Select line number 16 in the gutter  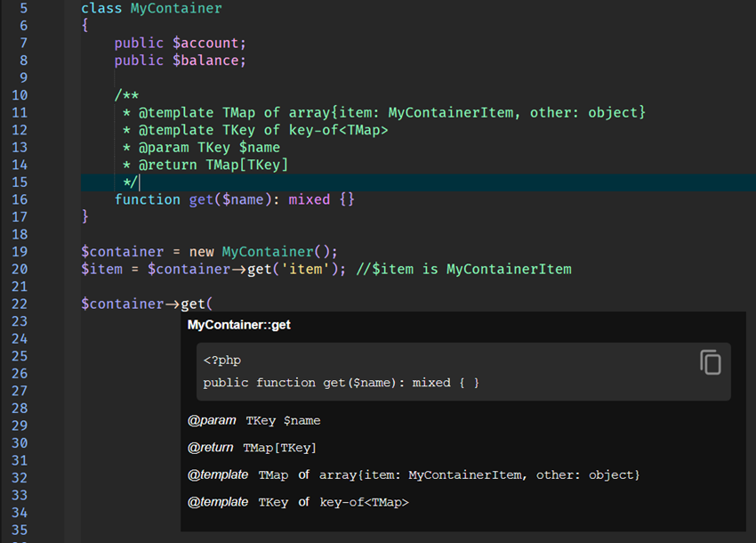tap(19, 199)
